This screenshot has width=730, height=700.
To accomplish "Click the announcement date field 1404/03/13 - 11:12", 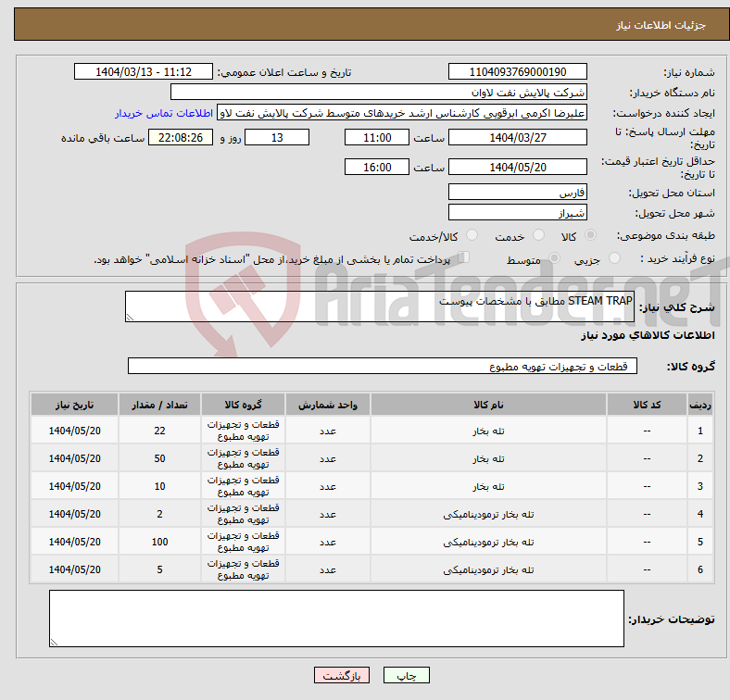I will pos(144,71).
